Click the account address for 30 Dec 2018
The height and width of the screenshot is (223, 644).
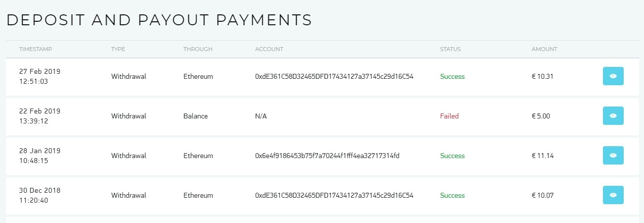[x=334, y=195]
